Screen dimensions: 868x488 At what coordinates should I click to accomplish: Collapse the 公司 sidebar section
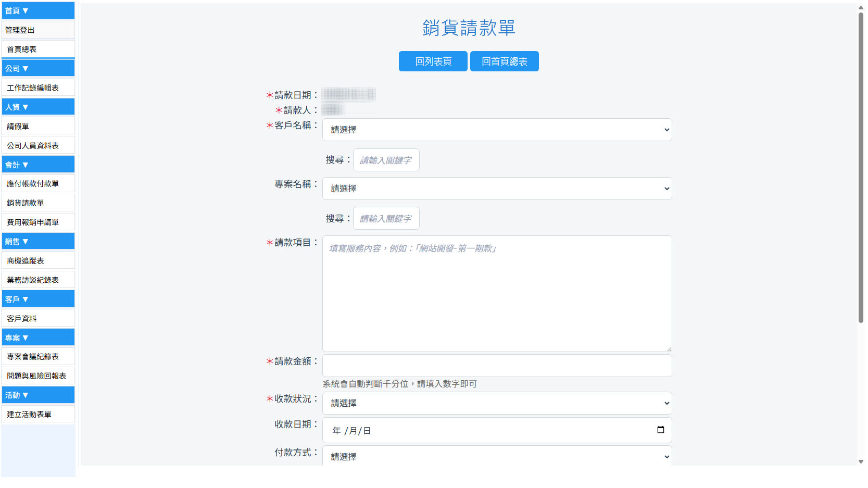38,68
